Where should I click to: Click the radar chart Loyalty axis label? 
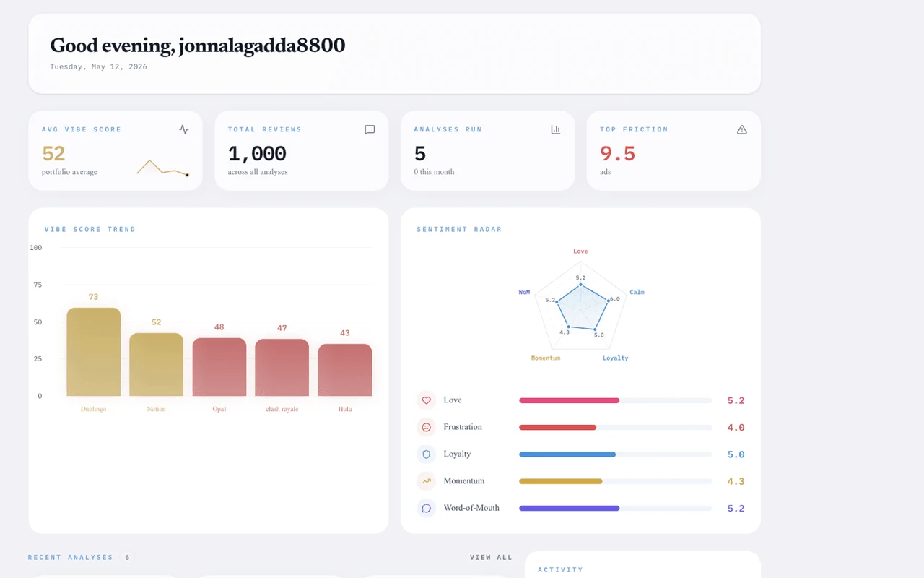(x=616, y=358)
